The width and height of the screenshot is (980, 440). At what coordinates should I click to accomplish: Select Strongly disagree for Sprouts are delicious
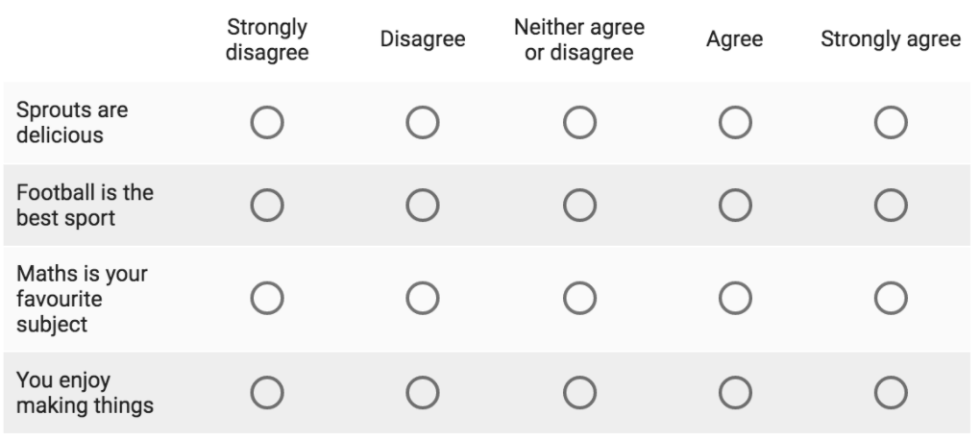point(267,123)
